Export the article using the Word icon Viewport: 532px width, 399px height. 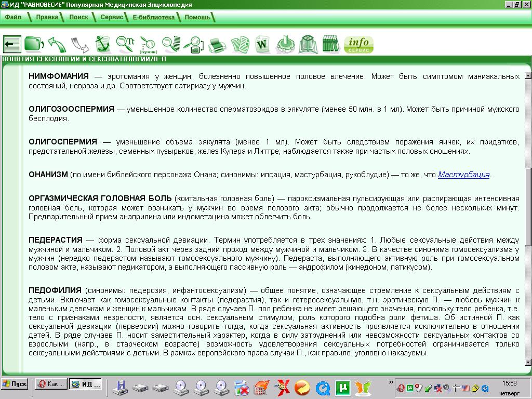pyautogui.click(x=262, y=44)
